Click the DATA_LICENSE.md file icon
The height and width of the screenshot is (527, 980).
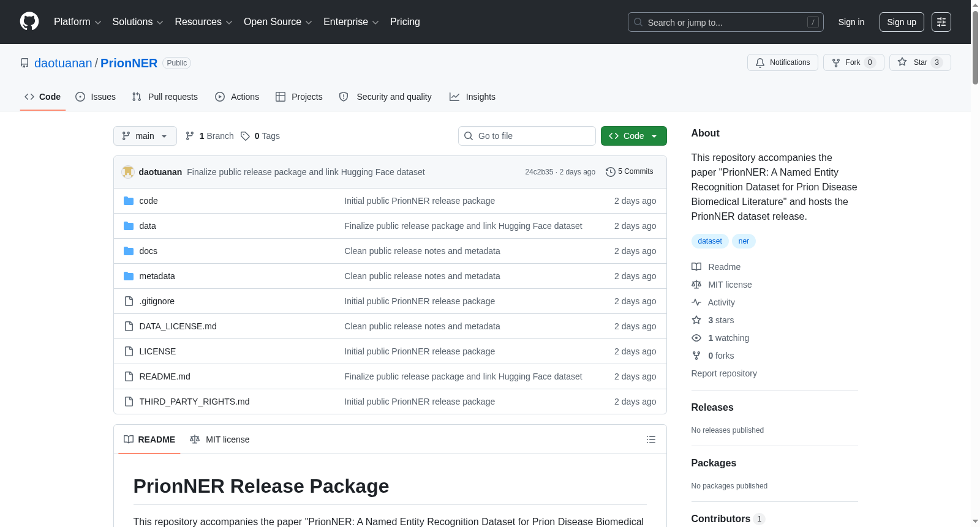pyautogui.click(x=129, y=326)
